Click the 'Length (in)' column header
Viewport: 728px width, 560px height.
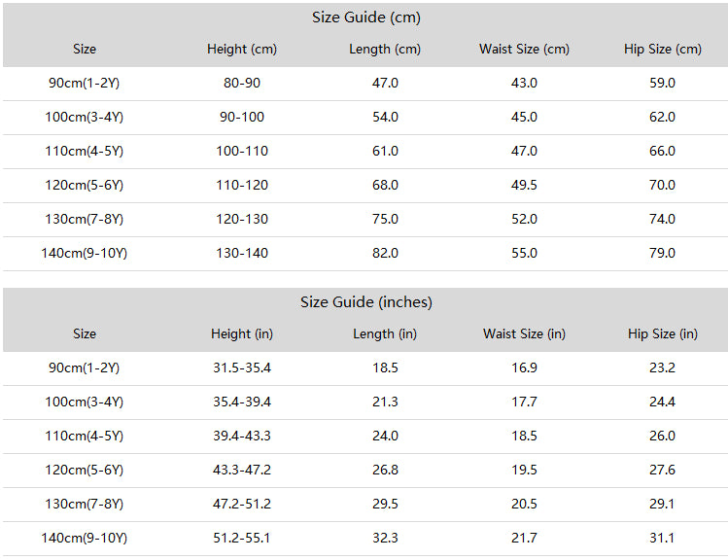385,334
